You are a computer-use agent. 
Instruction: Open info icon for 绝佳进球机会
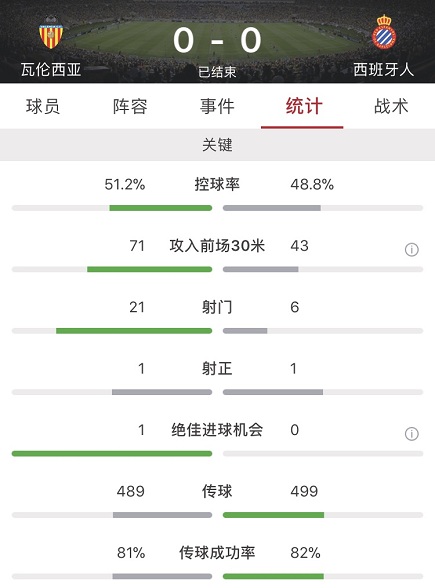412,434
